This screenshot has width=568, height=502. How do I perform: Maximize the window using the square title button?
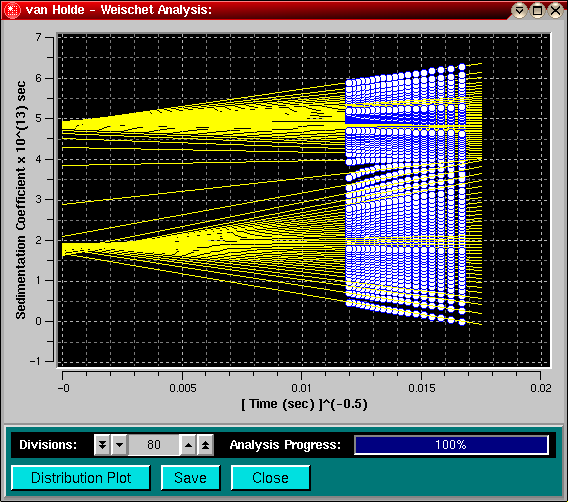click(x=538, y=10)
